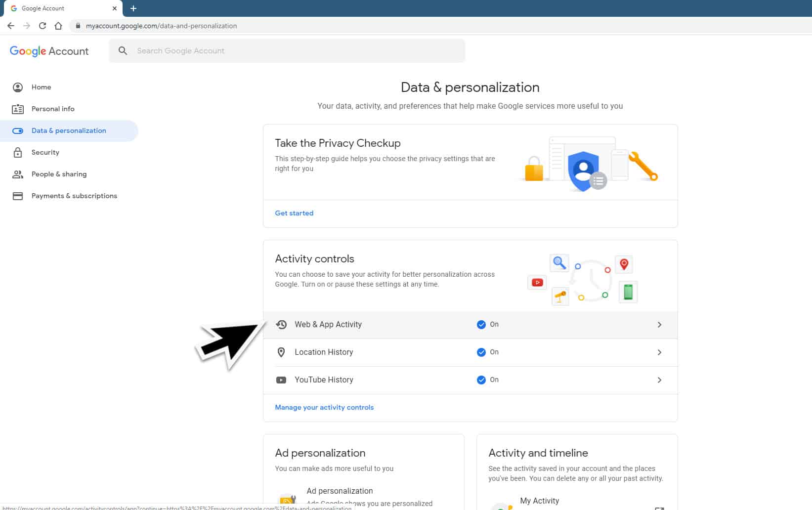Open YouTube History row
This screenshot has height=510, width=812.
click(470, 380)
